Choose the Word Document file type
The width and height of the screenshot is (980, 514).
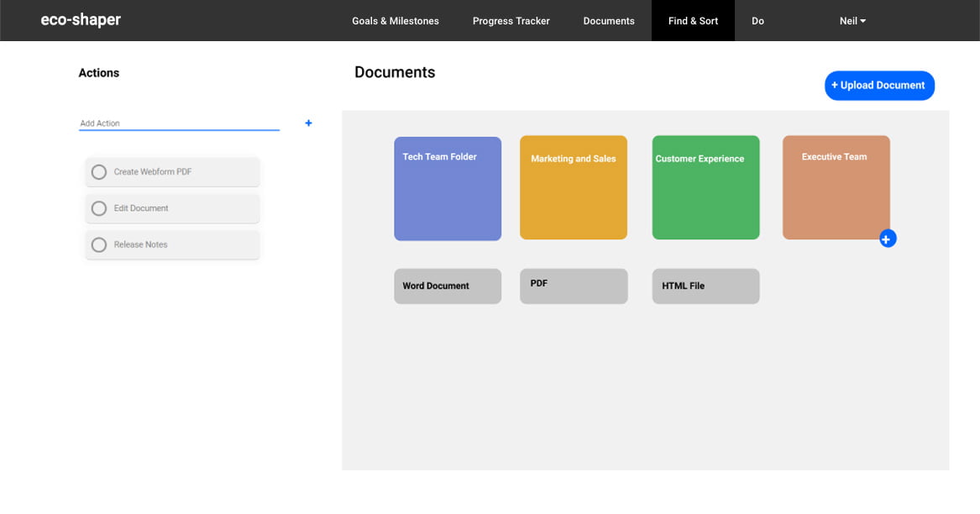(x=448, y=286)
